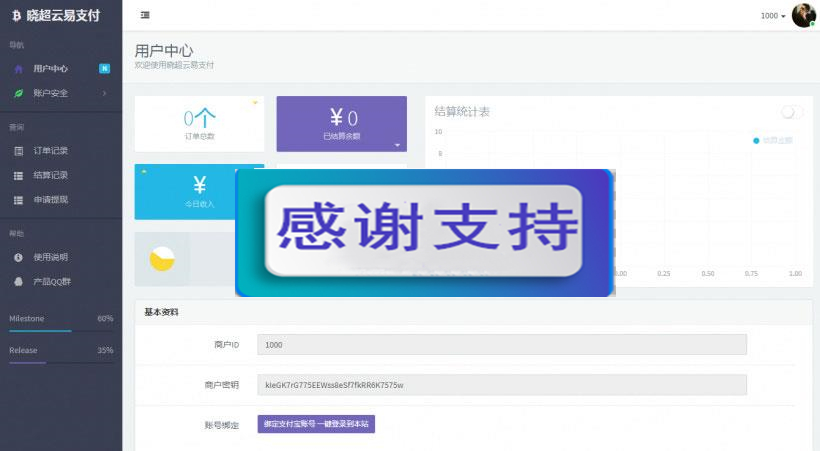
Task: Toggle the switch on the 结算统计表 panel
Action: pyautogui.click(x=792, y=112)
